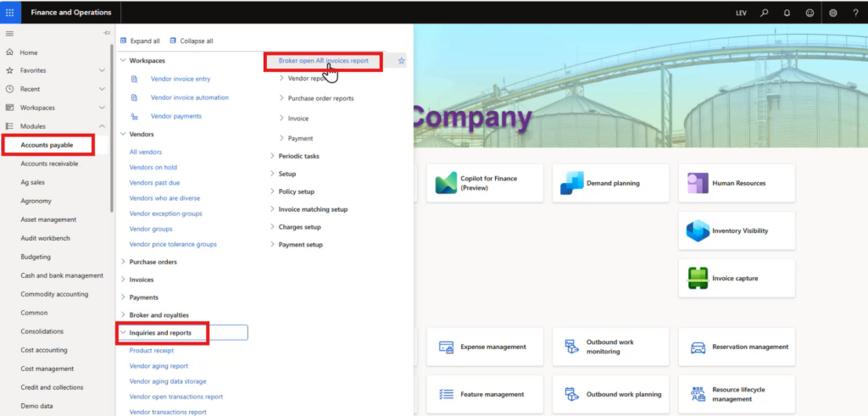
Task: Click the Vendor payments workspace icon
Action: point(134,116)
